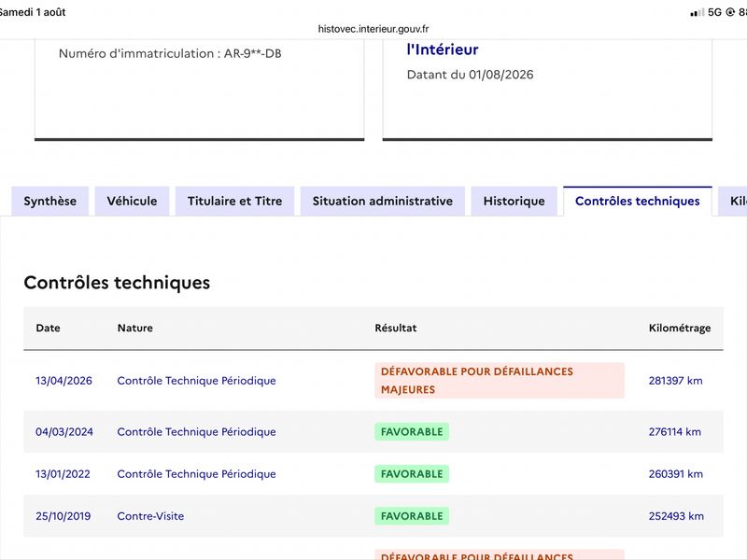Image resolution: width=747 pixels, height=560 pixels.
Task: Click Contrôle Technique Périodique in 04/03/2024 row
Action: tap(197, 432)
